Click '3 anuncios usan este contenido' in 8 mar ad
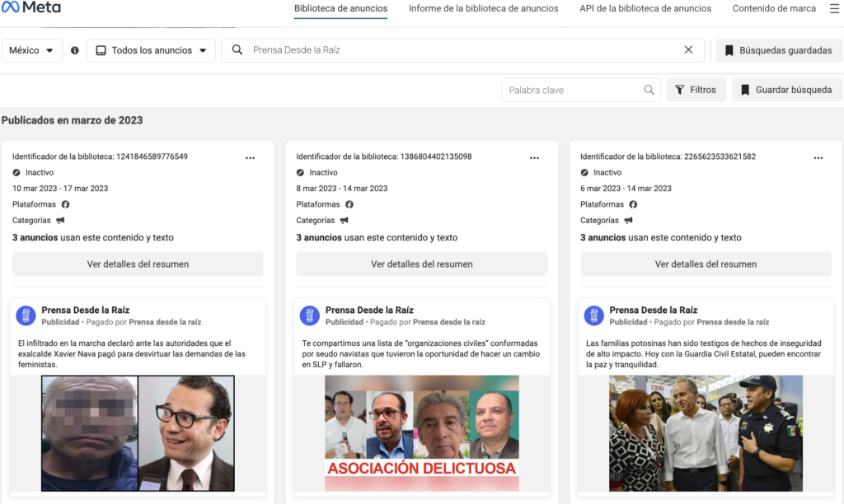844x504 pixels. coord(377,237)
